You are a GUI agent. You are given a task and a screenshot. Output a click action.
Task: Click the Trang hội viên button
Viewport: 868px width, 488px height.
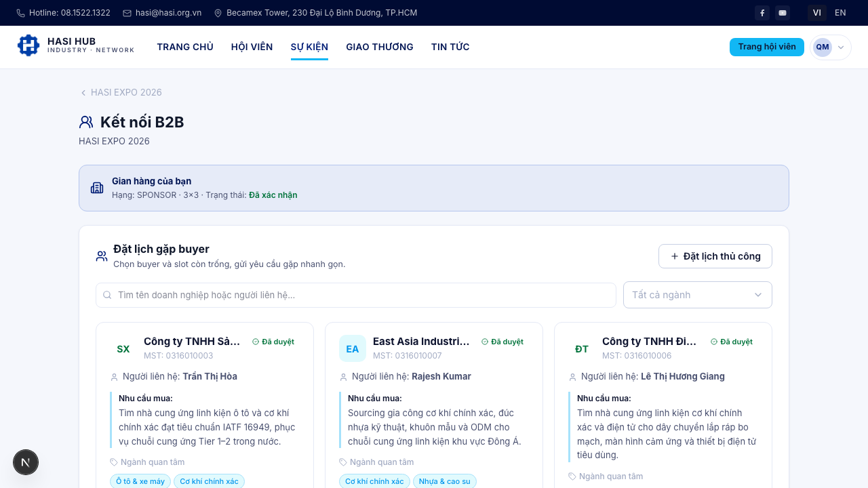(x=767, y=47)
